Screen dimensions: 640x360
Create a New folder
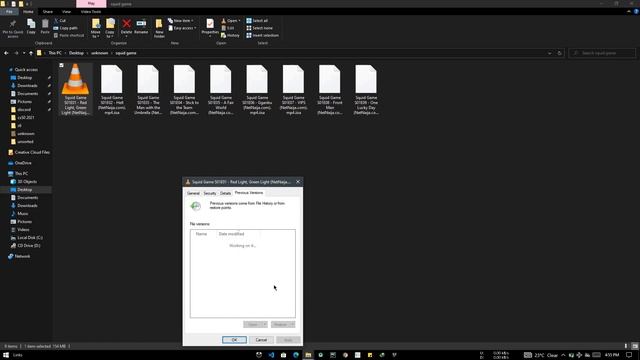[x=159, y=29]
